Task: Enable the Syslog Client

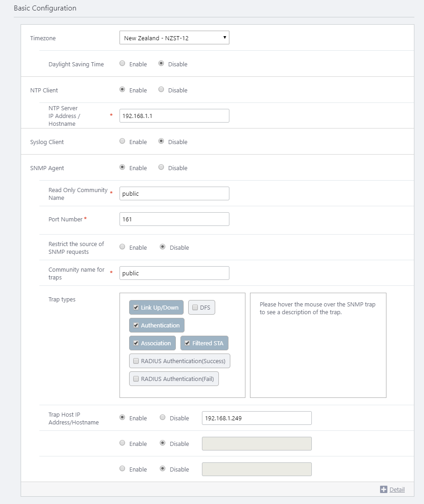Action: coord(122,142)
